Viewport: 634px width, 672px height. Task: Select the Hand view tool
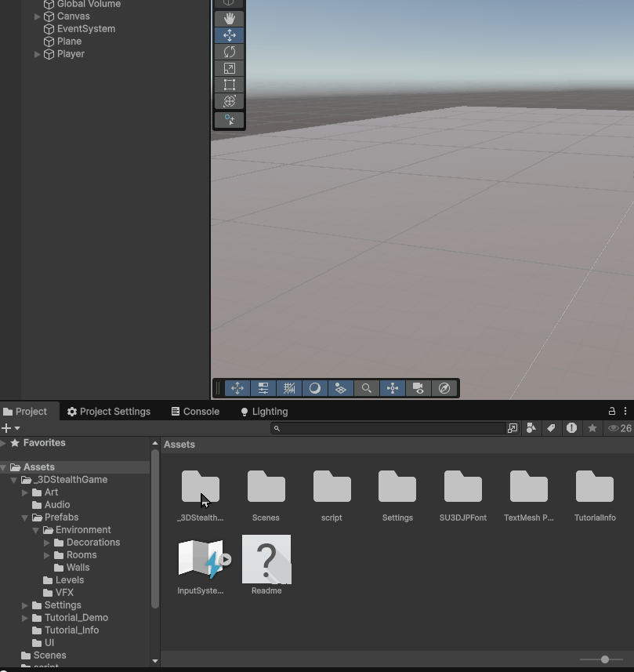click(x=230, y=19)
